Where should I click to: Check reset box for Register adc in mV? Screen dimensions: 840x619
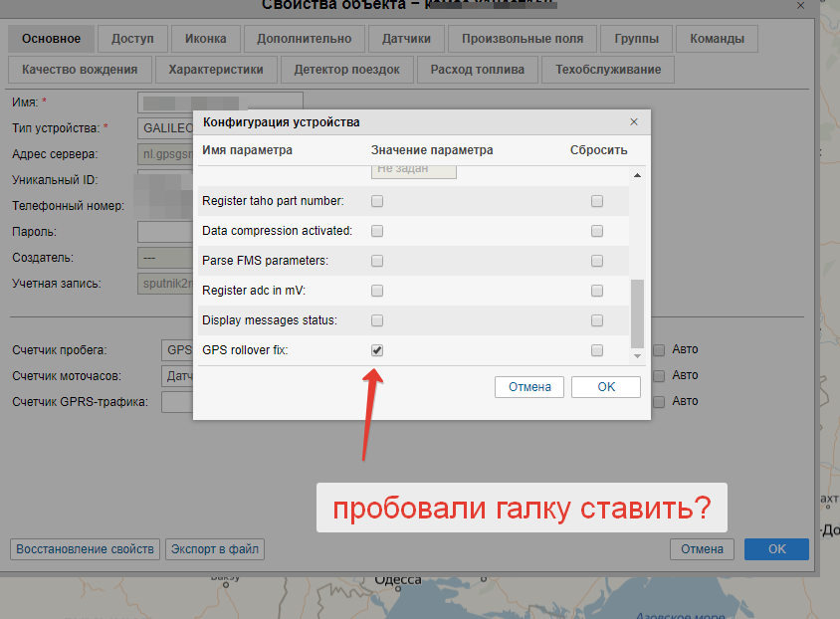pyautogui.click(x=597, y=291)
